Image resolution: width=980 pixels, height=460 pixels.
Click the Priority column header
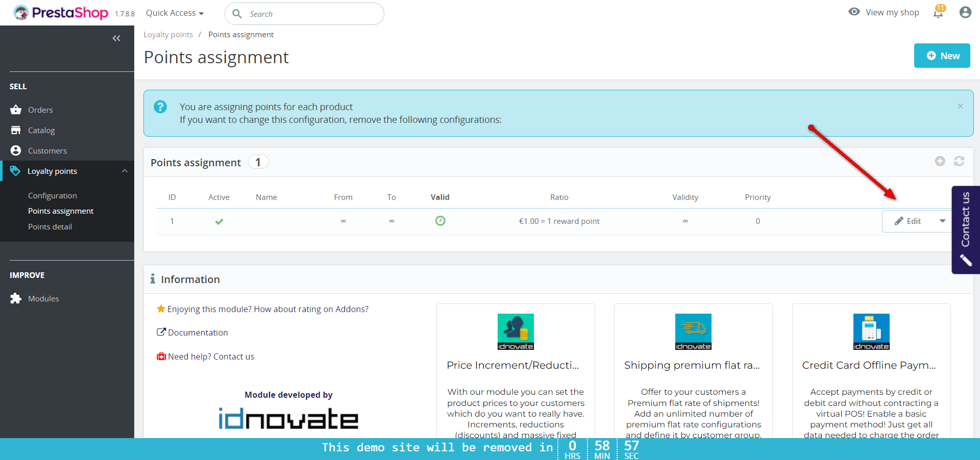click(x=757, y=197)
